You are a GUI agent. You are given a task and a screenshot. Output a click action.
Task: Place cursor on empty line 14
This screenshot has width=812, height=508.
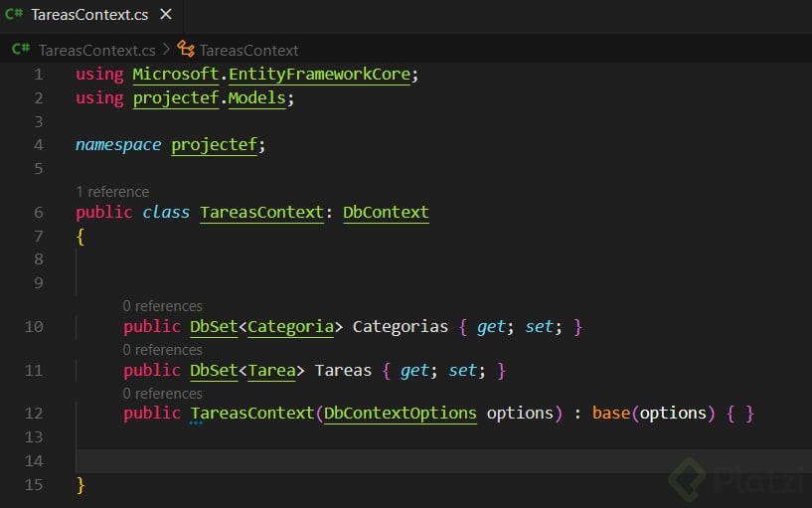(x=398, y=461)
